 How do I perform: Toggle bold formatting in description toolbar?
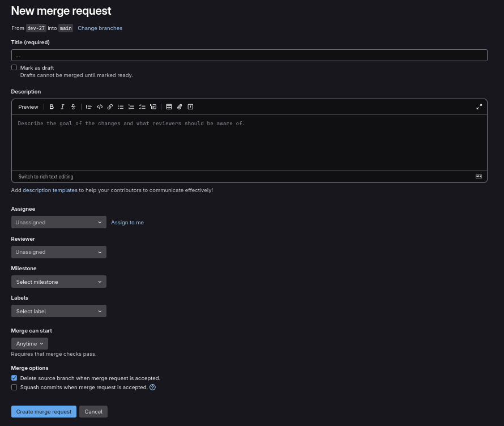[52, 107]
